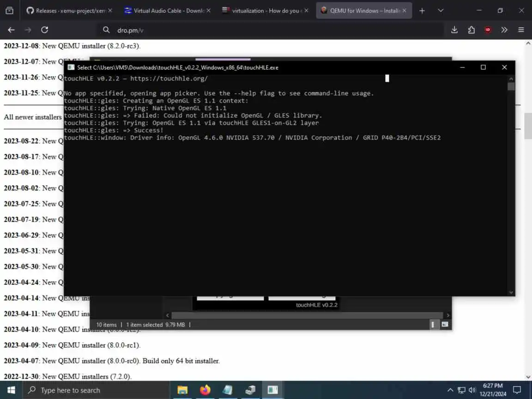
Task: Open the Windows notification center
Action: coord(517,390)
